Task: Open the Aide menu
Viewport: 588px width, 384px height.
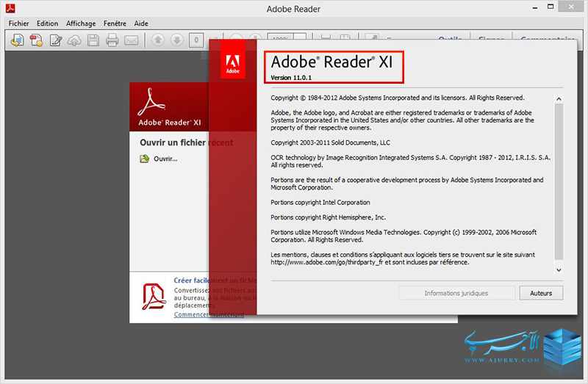Action: coord(141,23)
